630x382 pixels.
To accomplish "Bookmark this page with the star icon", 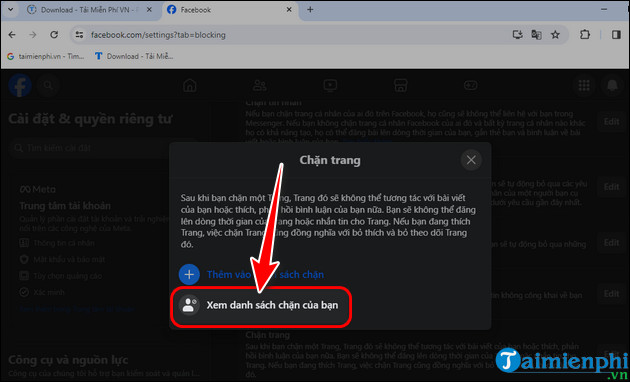I will point(555,35).
